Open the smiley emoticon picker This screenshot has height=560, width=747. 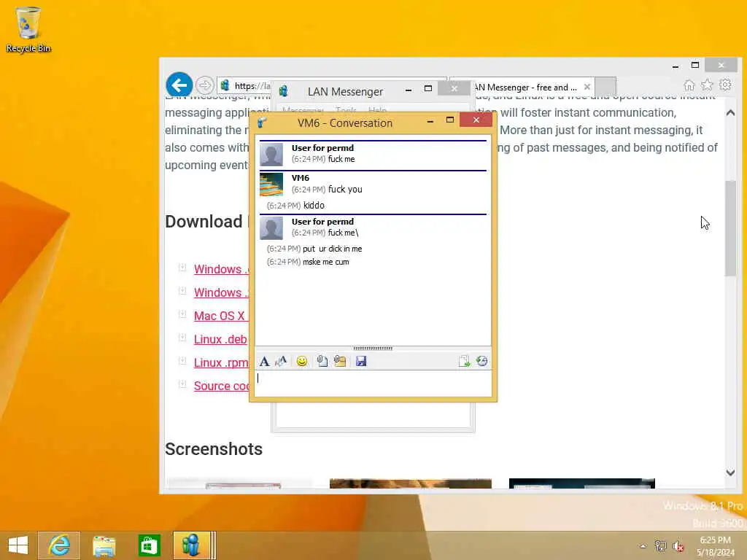pos(301,362)
